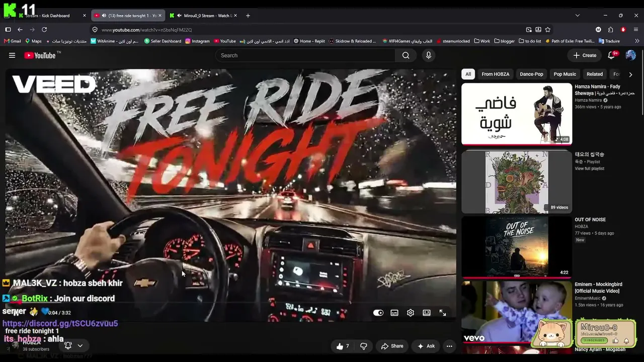The width and height of the screenshot is (644, 362).
Task: Open the Seller Dashboard bookmark
Action: point(163,41)
